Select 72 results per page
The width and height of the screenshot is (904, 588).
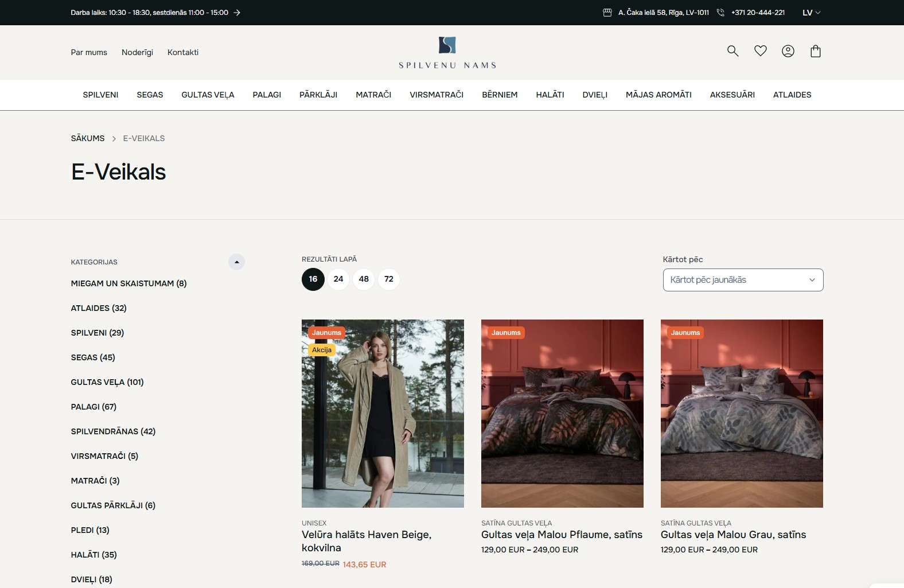tap(389, 279)
